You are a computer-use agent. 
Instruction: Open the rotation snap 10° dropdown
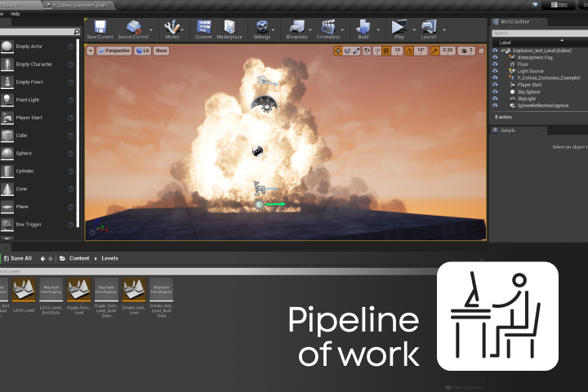pyautogui.click(x=421, y=51)
